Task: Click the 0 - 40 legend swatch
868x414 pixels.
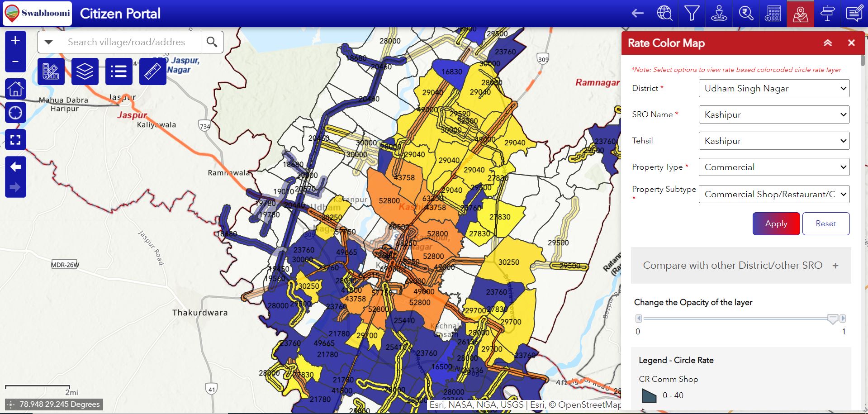Action: pos(649,396)
